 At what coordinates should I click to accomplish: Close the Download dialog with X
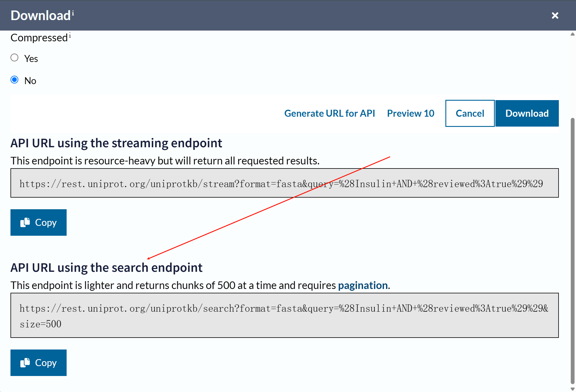click(x=555, y=15)
